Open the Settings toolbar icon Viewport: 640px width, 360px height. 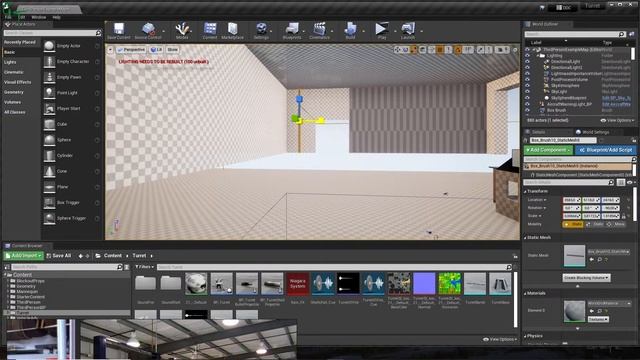click(x=261, y=31)
